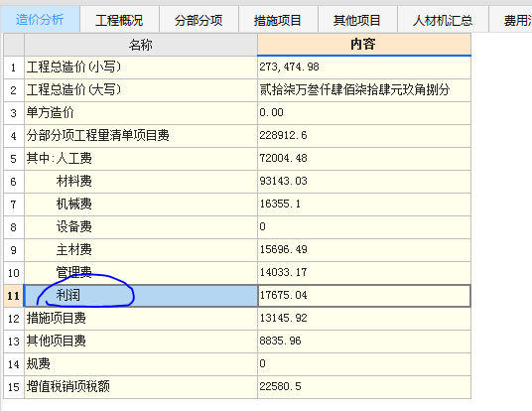Select the 管理费 cell
532x411 pixels.
[x=141, y=273]
